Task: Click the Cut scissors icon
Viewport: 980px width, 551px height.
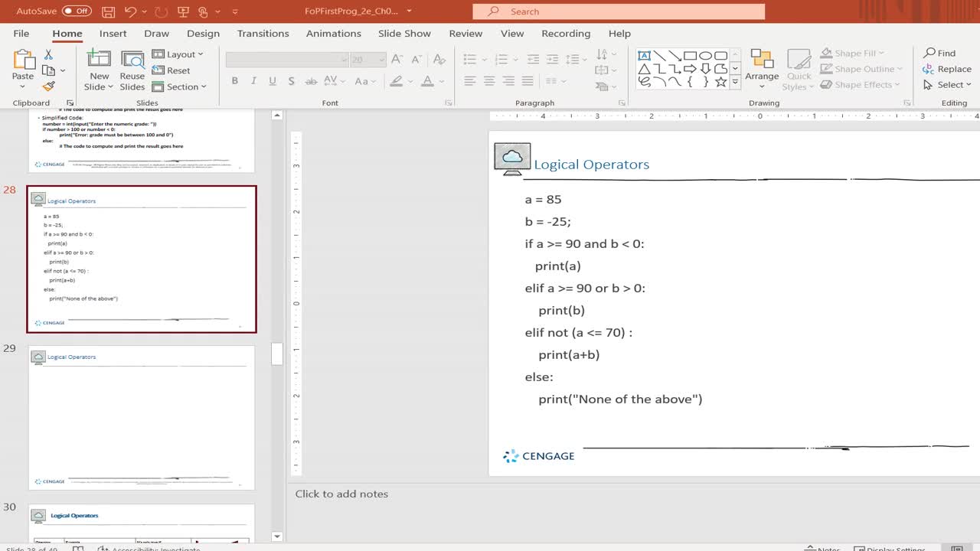Action: coord(49,55)
